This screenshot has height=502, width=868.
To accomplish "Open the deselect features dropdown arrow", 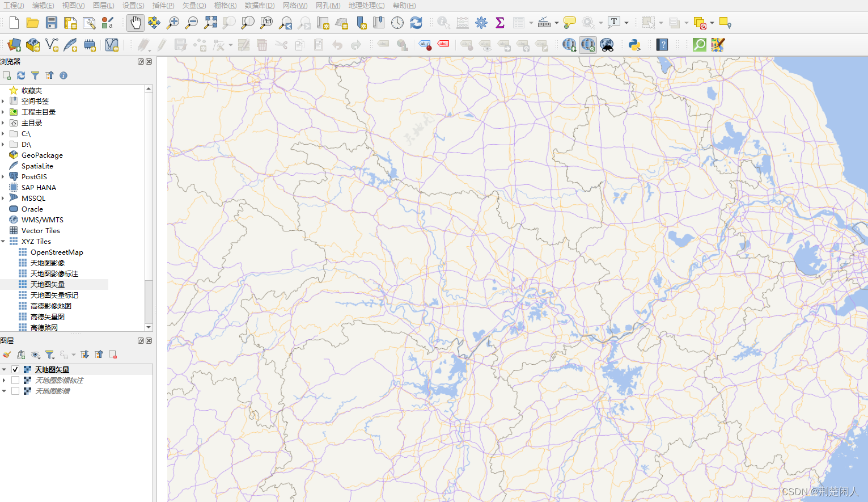I will pyautogui.click(x=712, y=23).
